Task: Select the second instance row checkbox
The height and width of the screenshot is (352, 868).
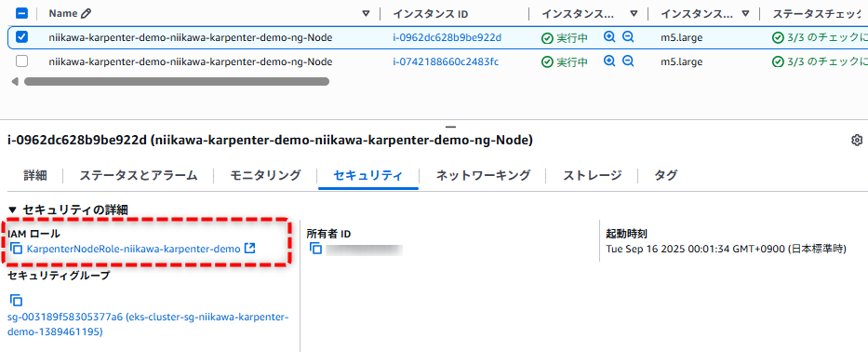Action: [21, 61]
